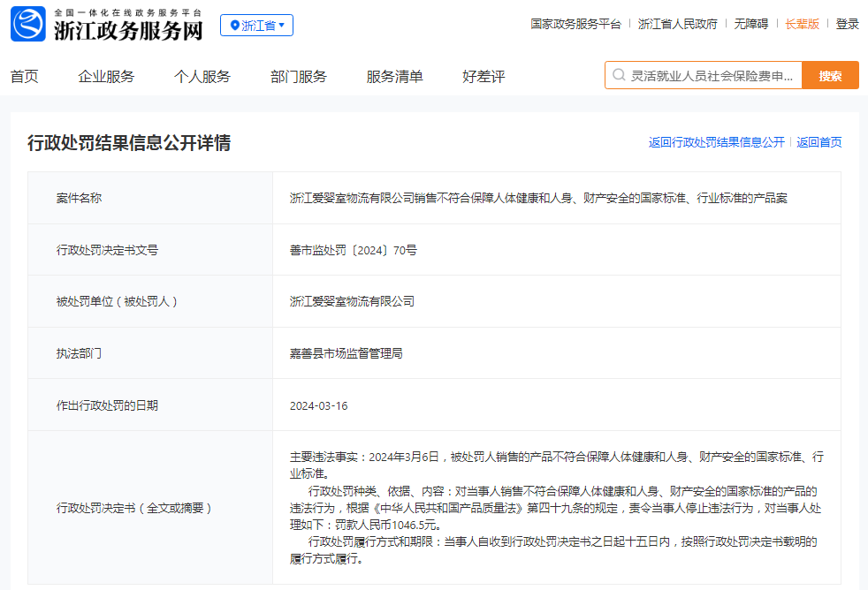Click the 登录 login link

point(847,24)
